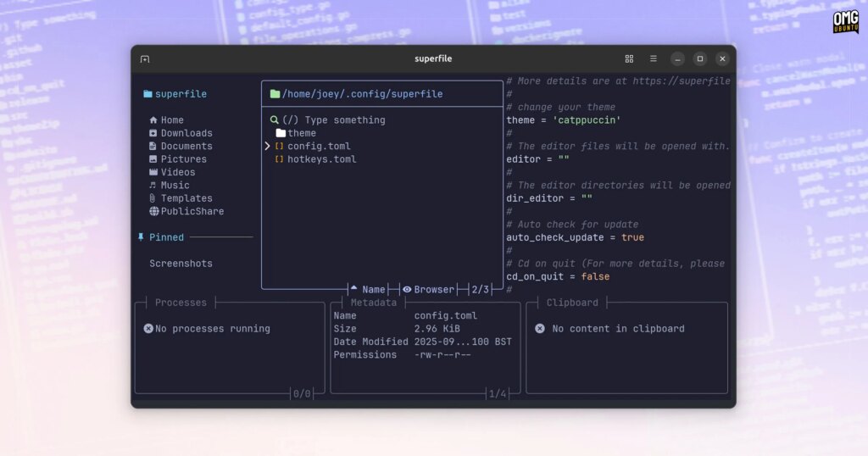Viewport: 868px width, 456px height.
Task: Click No content in clipboard text
Action: click(x=618, y=329)
